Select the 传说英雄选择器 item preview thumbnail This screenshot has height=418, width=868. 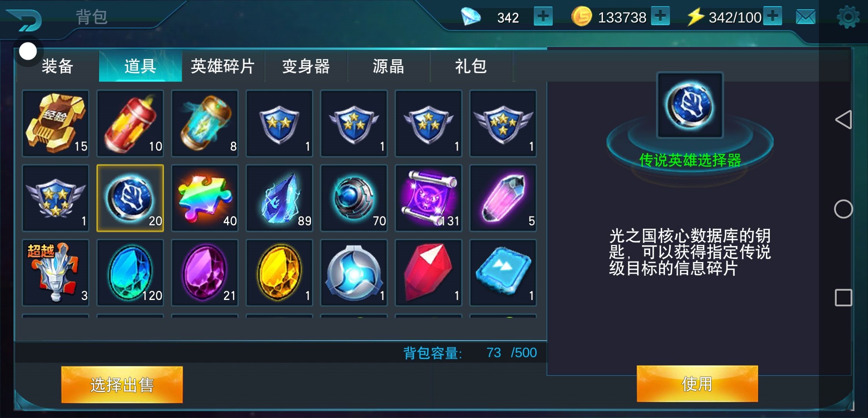tap(690, 105)
